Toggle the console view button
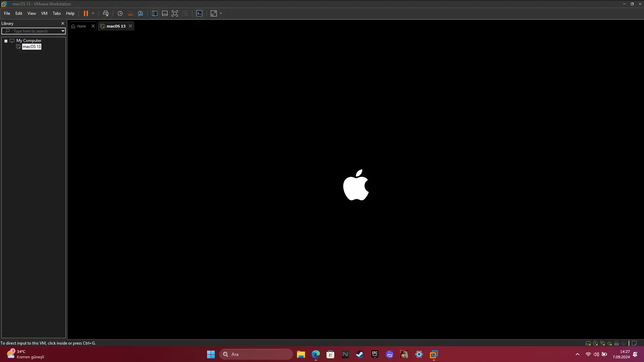This screenshot has width=644, height=362. pyautogui.click(x=199, y=13)
